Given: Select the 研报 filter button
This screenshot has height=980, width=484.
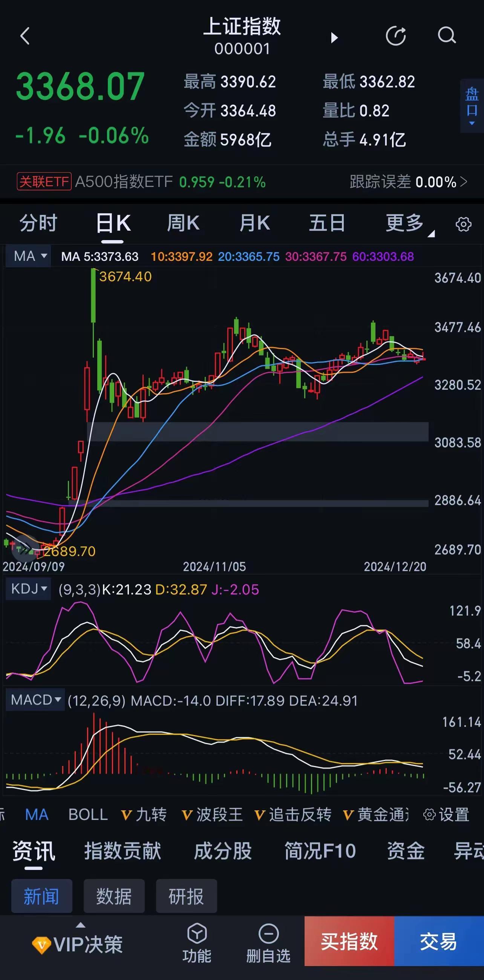Looking at the screenshot, I should point(186,896).
